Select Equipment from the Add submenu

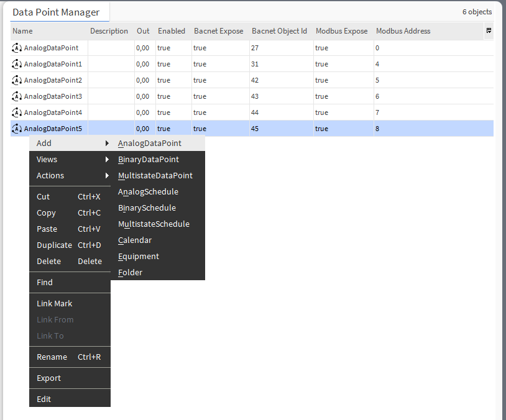click(138, 256)
